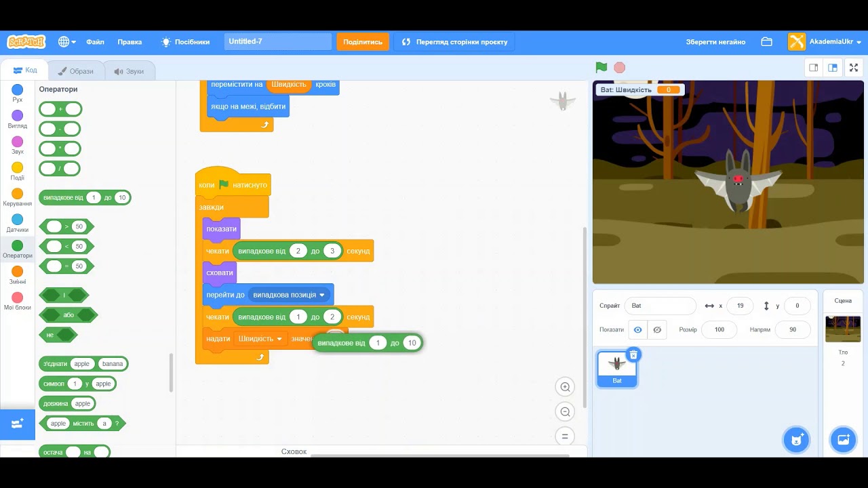Click the Choose a Sprite cat button
This screenshot has height=488, width=868.
pos(796,439)
